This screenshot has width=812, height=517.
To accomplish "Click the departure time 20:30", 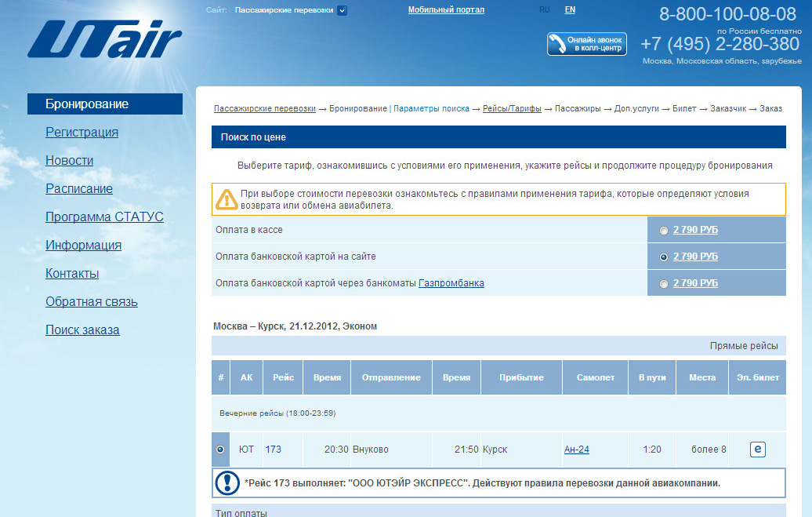I will [336, 449].
